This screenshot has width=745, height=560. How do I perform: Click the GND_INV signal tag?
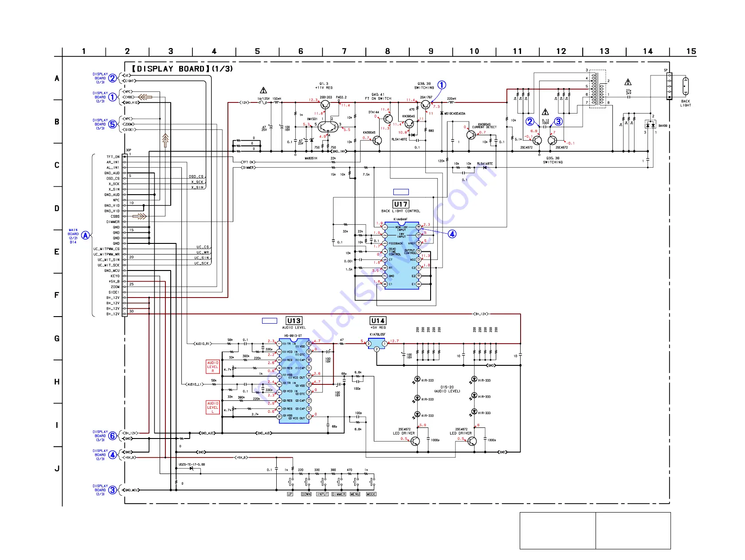tap(339, 152)
